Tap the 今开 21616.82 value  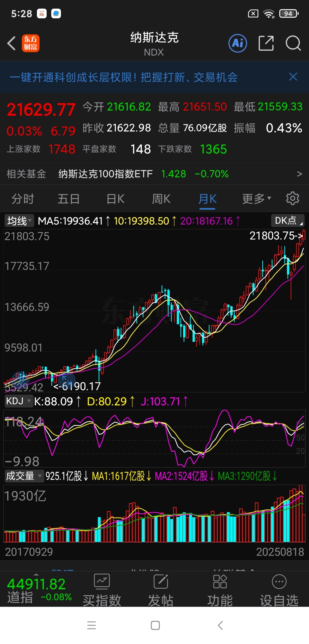tap(129, 107)
